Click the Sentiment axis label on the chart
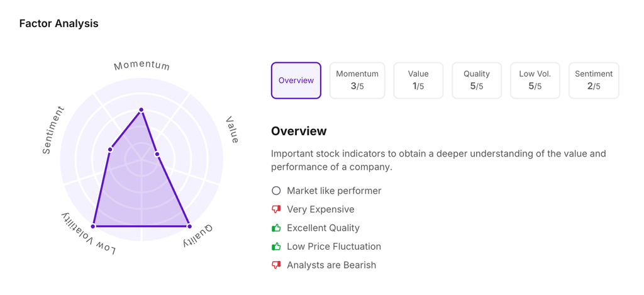 pyautogui.click(x=53, y=131)
